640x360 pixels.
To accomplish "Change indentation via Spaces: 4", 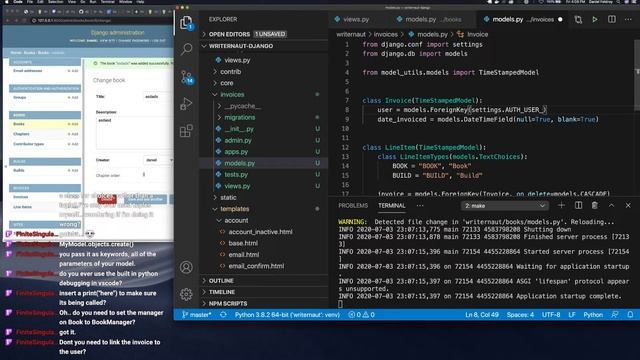I will pyautogui.click(x=520, y=315).
